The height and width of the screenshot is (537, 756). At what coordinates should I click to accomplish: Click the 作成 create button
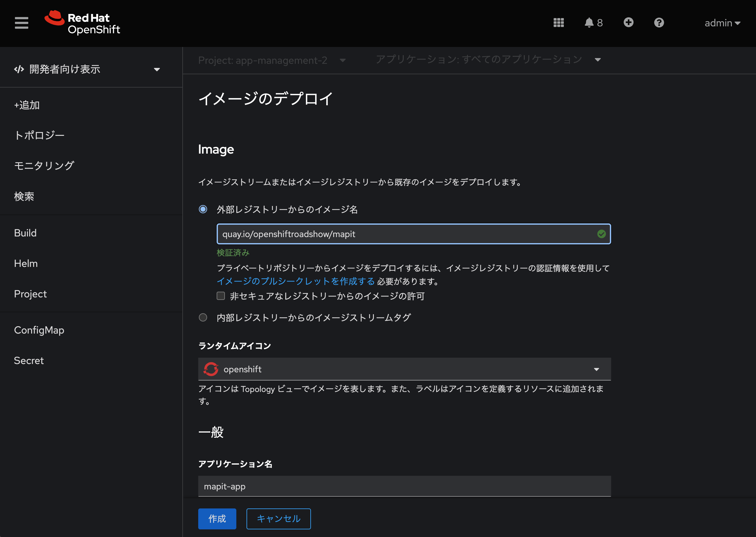(x=217, y=519)
